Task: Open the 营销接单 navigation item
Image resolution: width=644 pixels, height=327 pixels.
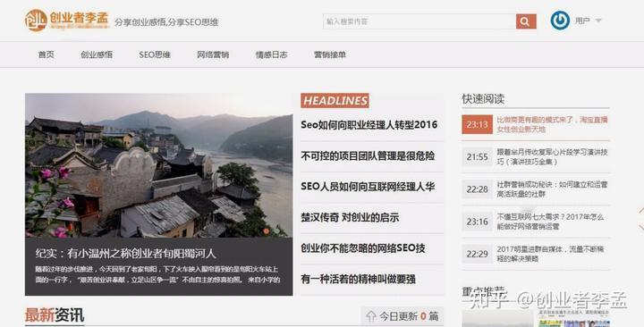Action: 330,54
